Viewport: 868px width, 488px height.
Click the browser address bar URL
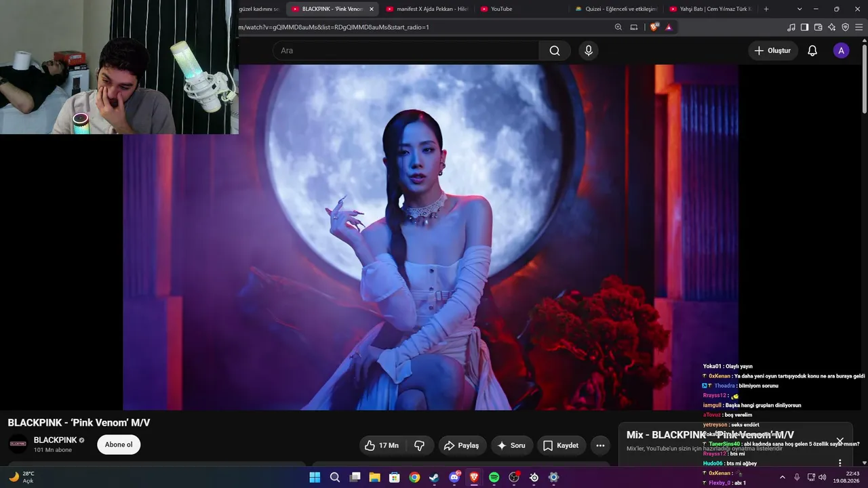pyautogui.click(x=334, y=27)
